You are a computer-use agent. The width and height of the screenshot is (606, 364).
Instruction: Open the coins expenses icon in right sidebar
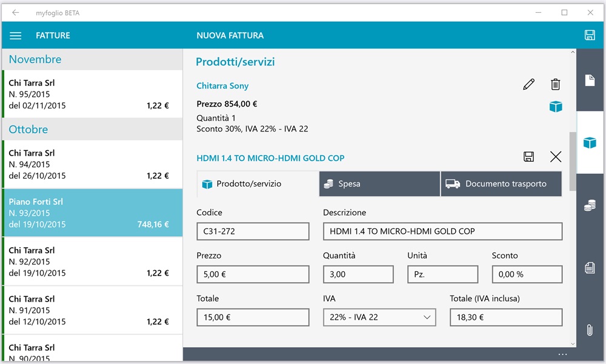click(590, 205)
